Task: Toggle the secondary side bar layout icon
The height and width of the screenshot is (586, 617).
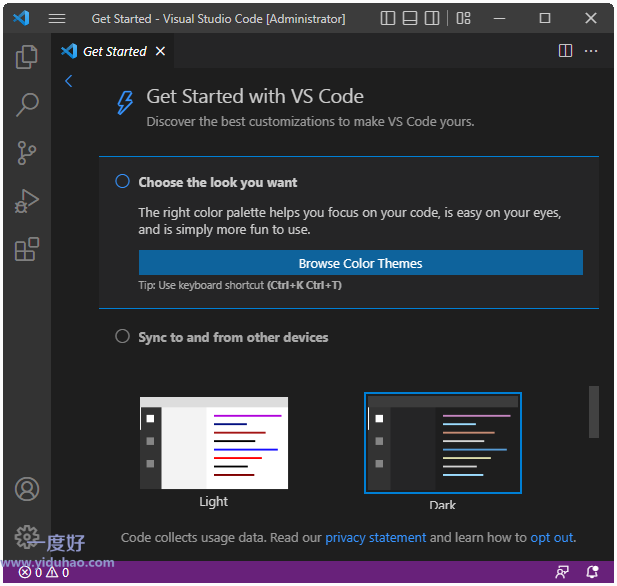Action: point(432,18)
